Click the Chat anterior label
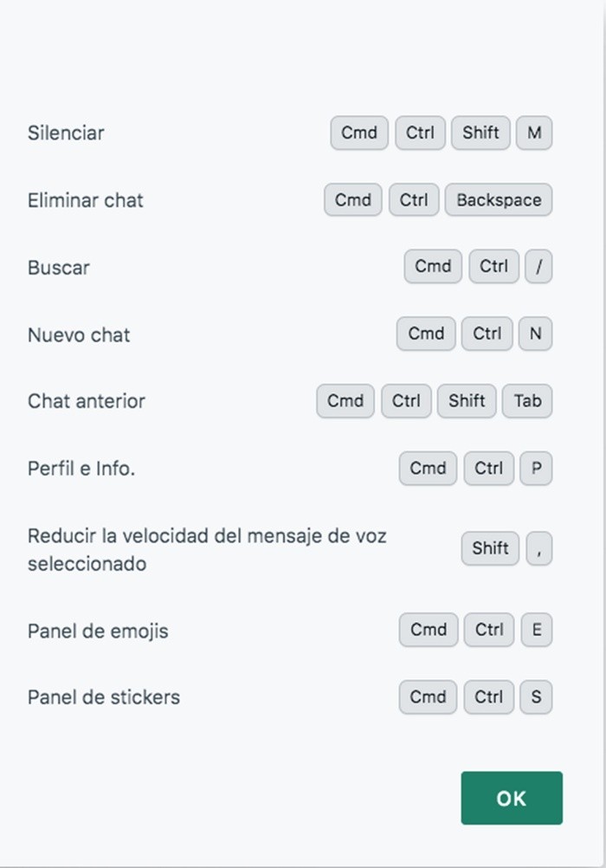This screenshot has width=606, height=868. tap(87, 401)
